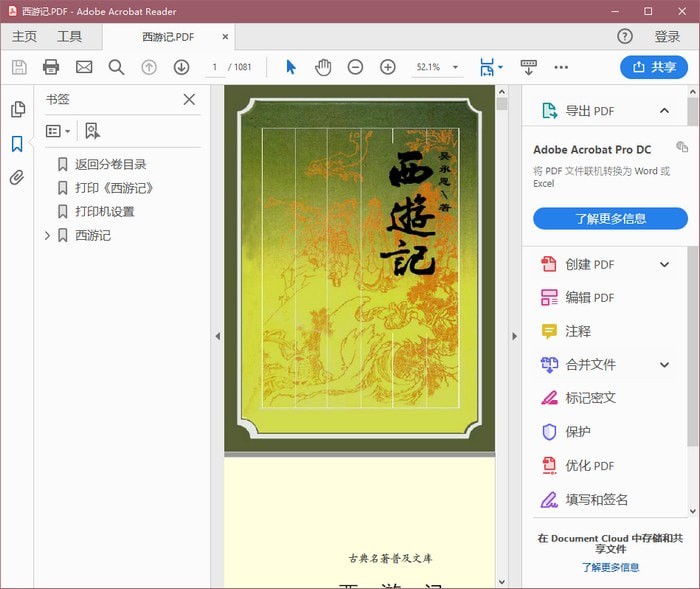Viewport: 700px width, 589px height.
Task: Print the document with printer icon
Action: coord(51,67)
